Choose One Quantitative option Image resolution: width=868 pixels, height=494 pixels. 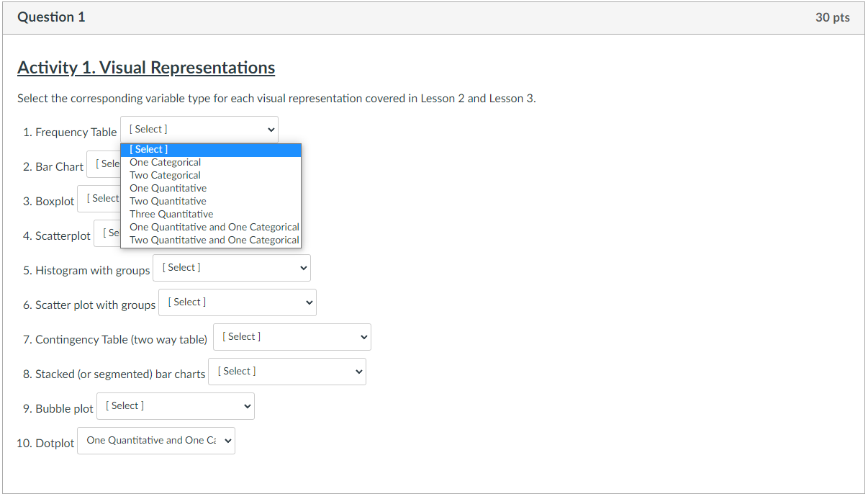click(211, 188)
